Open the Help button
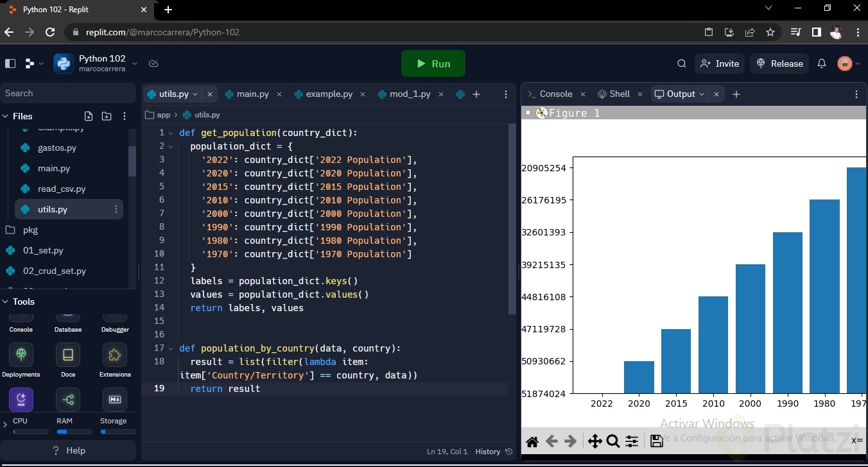Image resolution: width=868 pixels, height=467 pixels. coord(68,450)
